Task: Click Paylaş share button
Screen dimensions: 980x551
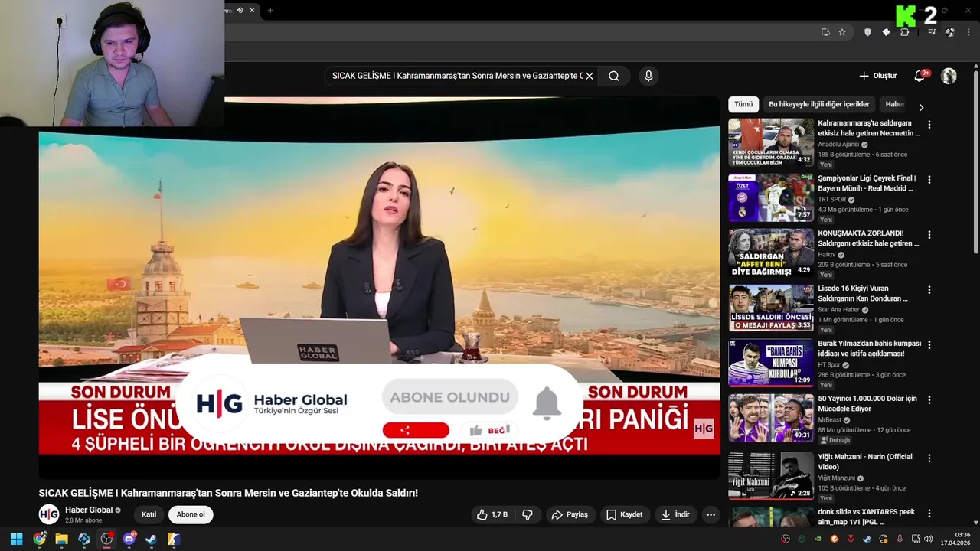Action: click(x=570, y=514)
